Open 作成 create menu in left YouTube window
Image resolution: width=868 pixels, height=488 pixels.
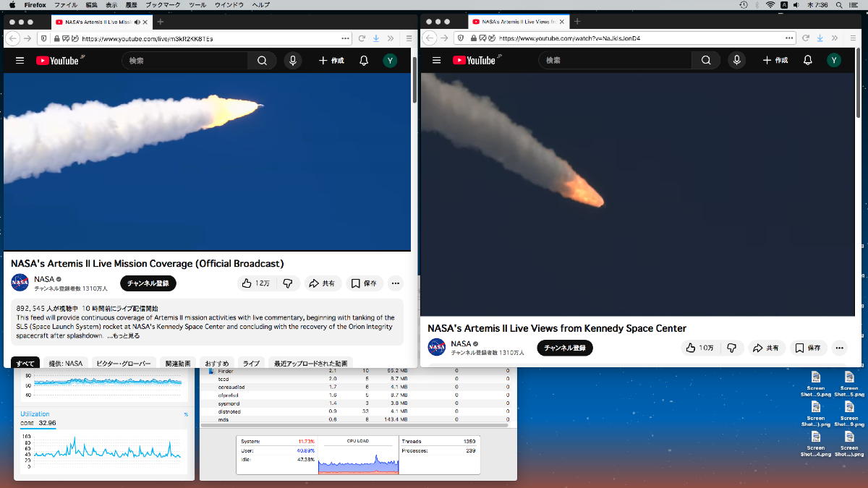331,61
